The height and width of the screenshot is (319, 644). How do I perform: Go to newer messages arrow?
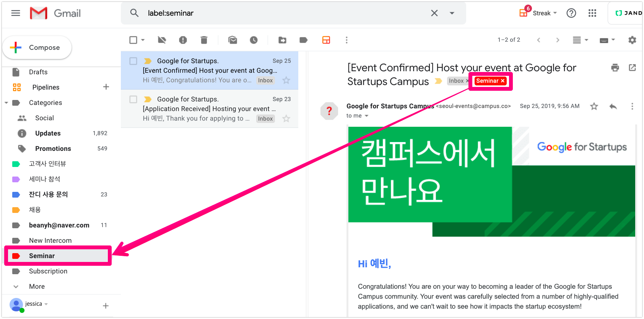click(538, 40)
